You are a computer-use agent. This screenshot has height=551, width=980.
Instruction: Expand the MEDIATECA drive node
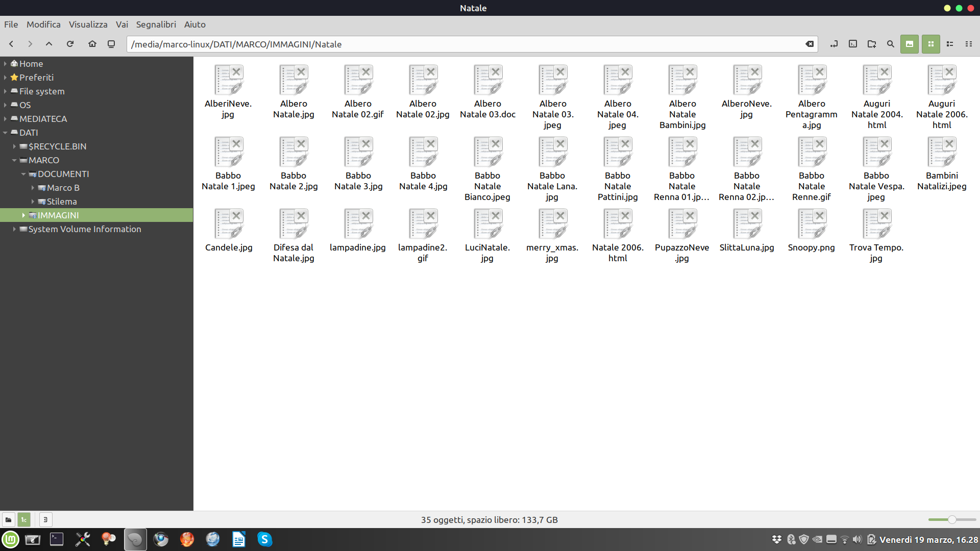5,119
